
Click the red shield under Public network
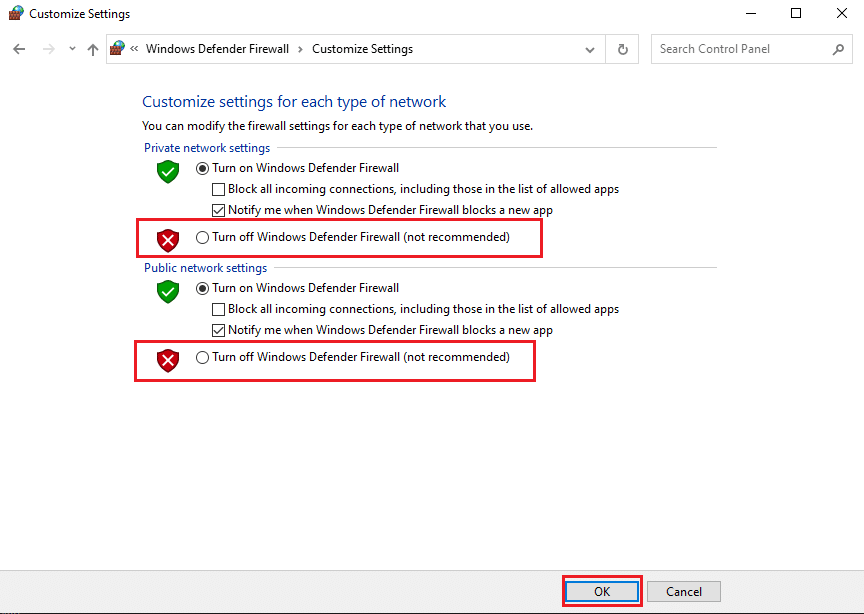coord(167,360)
